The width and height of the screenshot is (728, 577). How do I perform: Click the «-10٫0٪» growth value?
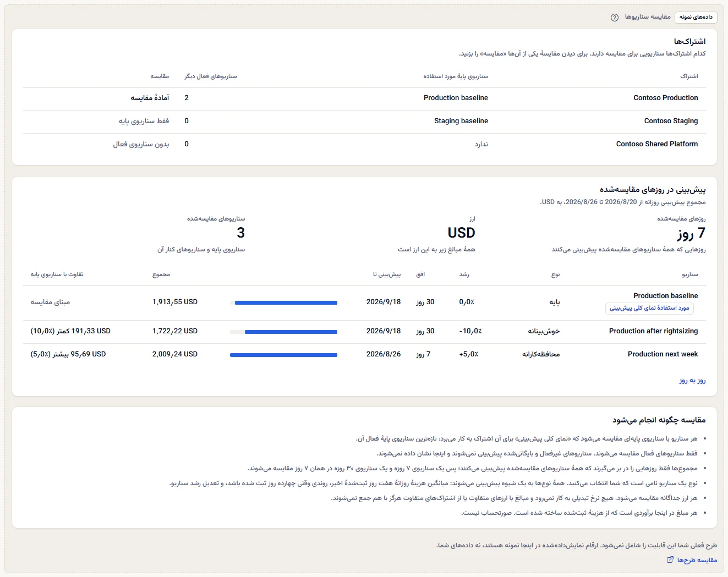click(470, 331)
